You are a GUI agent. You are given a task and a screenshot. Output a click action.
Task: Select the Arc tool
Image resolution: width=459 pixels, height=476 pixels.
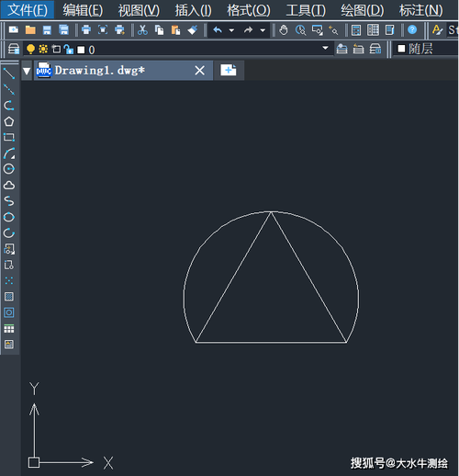point(9,153)
